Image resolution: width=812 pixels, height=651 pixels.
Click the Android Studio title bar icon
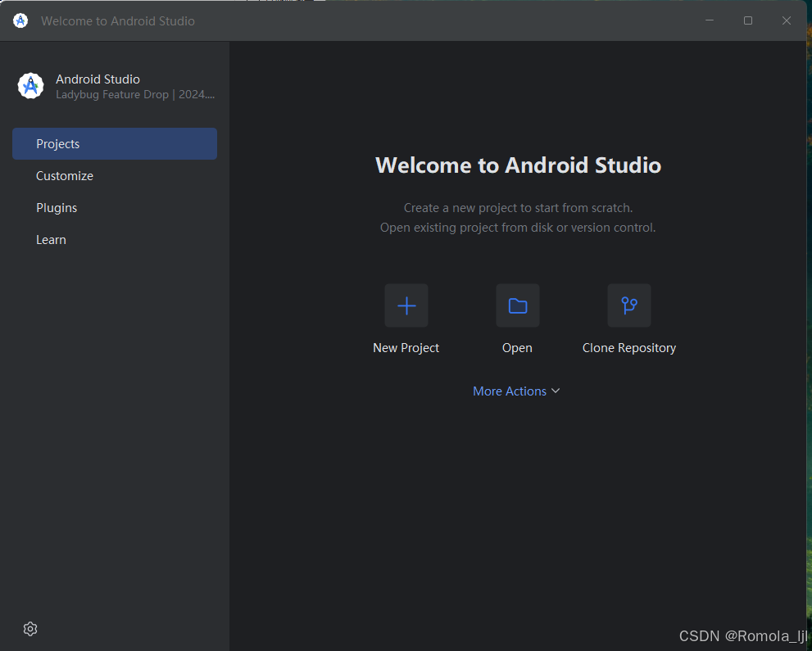[20, 20]
